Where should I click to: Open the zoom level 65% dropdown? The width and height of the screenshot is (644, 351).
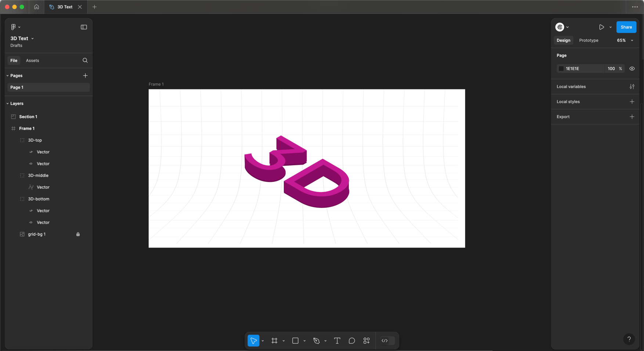[625, 40]
